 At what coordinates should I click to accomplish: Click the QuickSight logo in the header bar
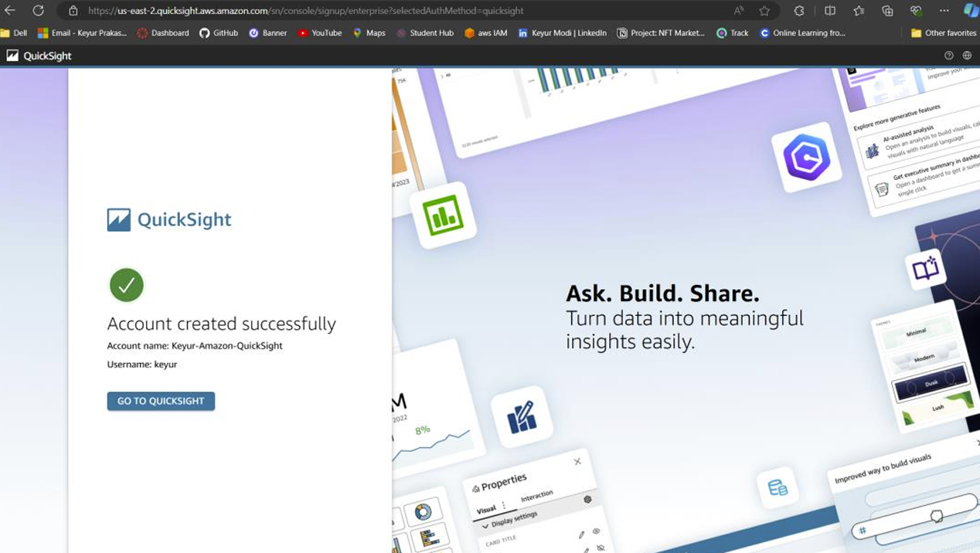[x=39, y=56]
